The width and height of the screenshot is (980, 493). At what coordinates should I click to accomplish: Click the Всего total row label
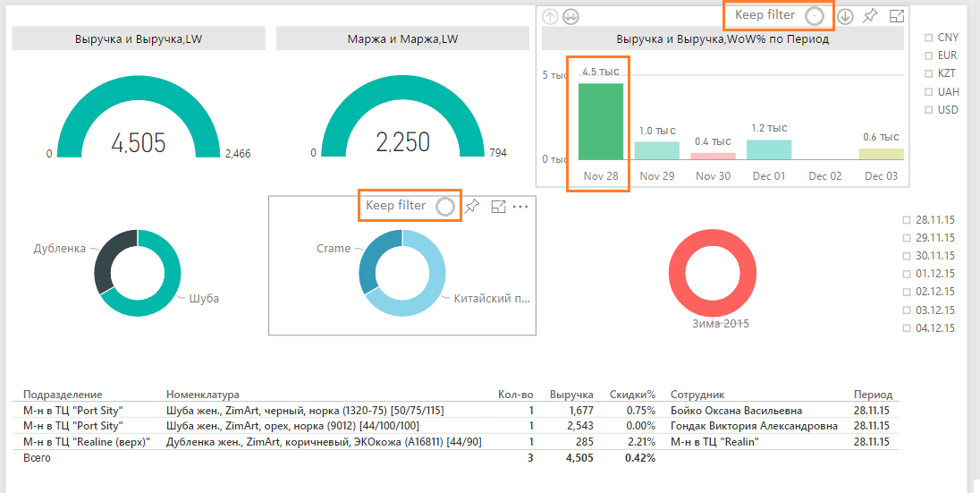pos(37,458)
